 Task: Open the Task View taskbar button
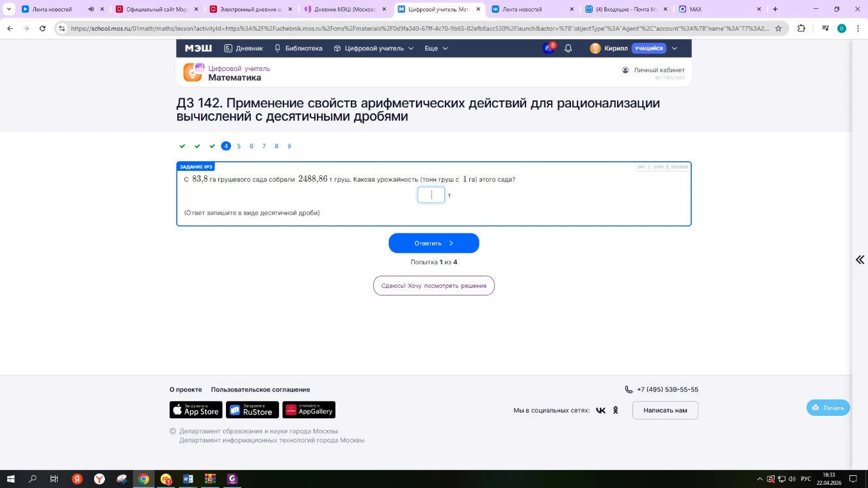[x=54, y=479]
